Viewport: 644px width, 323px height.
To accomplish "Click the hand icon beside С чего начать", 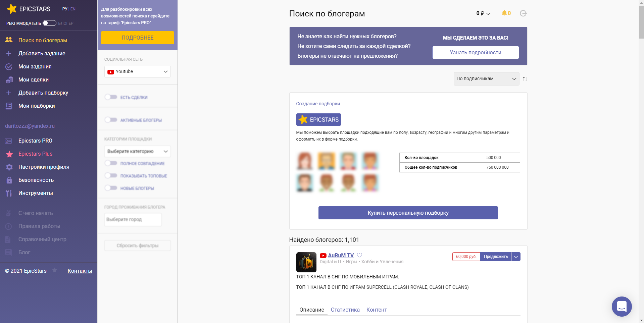I will pyautogui.click(x=9, y=213).
